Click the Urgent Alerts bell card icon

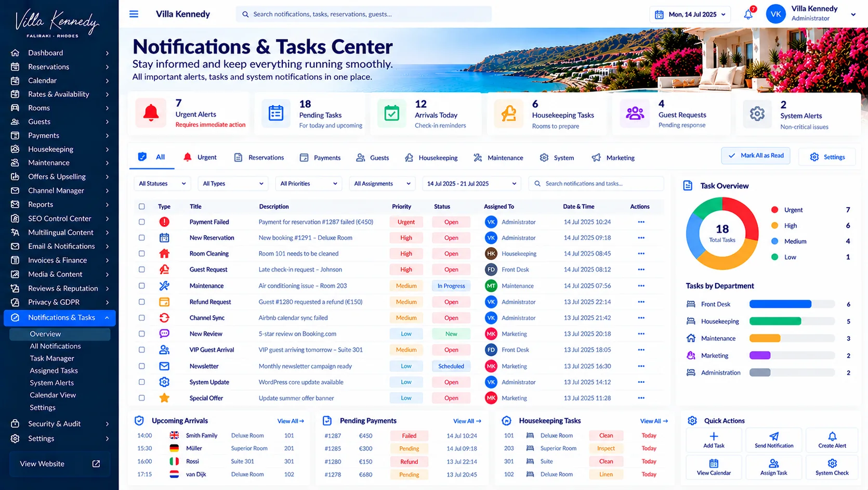151,113
